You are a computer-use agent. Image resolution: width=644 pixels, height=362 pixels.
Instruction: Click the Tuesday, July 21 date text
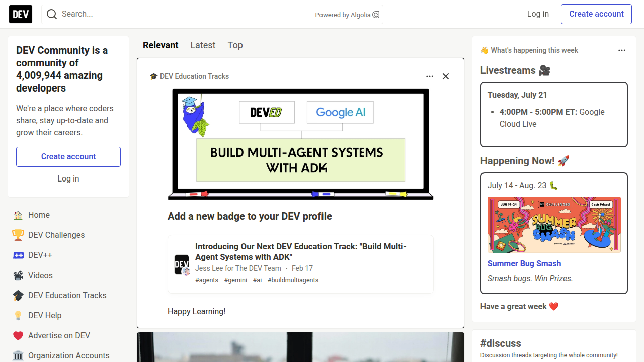tap(517, 95)
